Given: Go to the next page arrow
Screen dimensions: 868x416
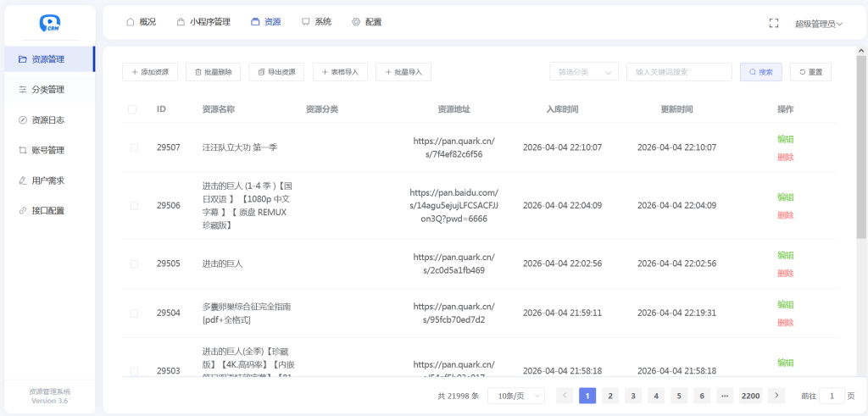Looking at the screenshot, I should tap(776, 396).
